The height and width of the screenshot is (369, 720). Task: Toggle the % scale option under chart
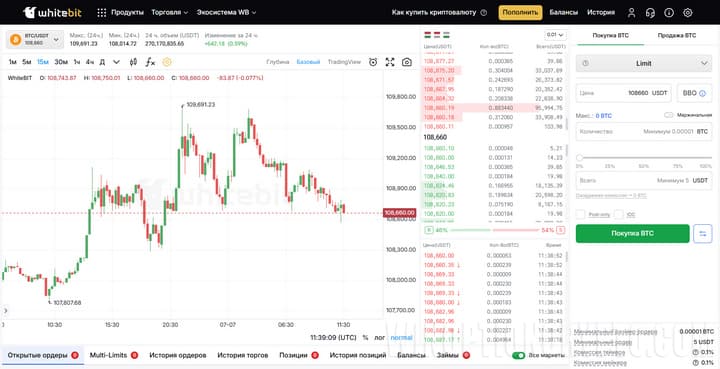point(365,337)
